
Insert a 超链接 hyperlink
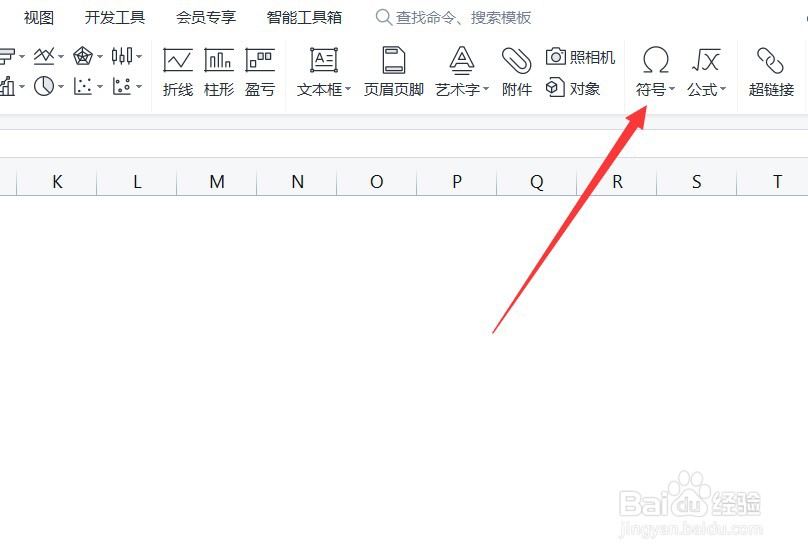point(771,72)
